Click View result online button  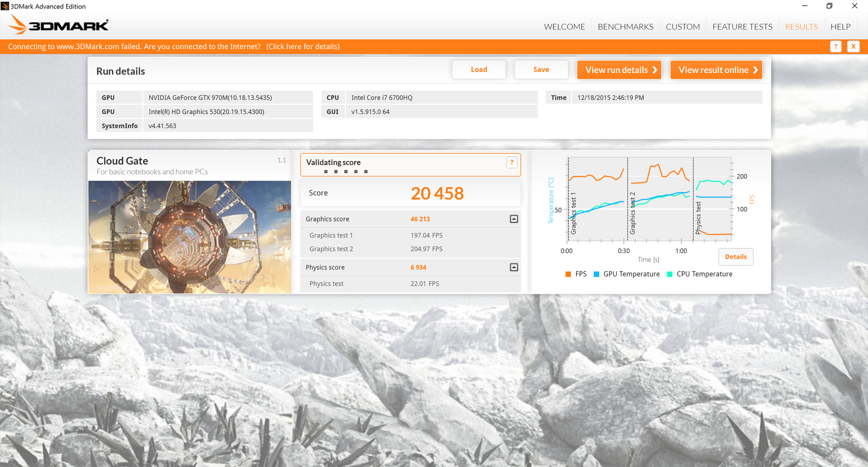tap(716, 70)
